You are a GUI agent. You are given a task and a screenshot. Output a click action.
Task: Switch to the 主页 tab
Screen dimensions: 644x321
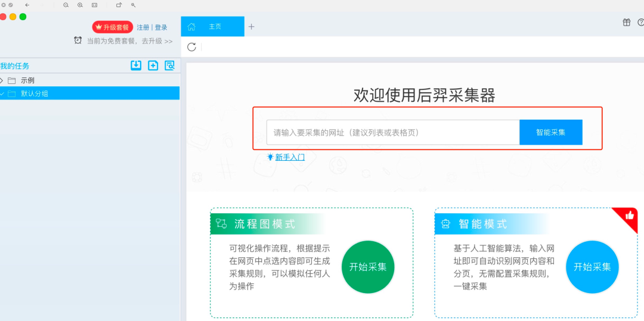[212, 27]
